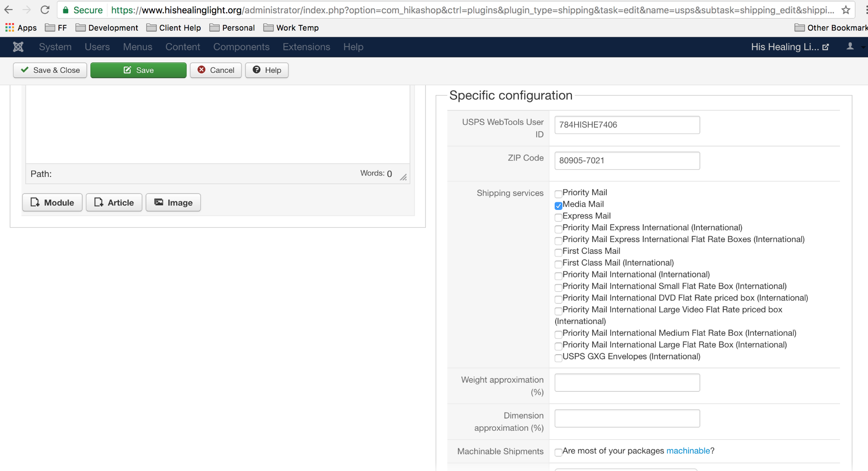Follow the machinable link
Viewport: 868px width, 471px height.
(x=688, y=451)
